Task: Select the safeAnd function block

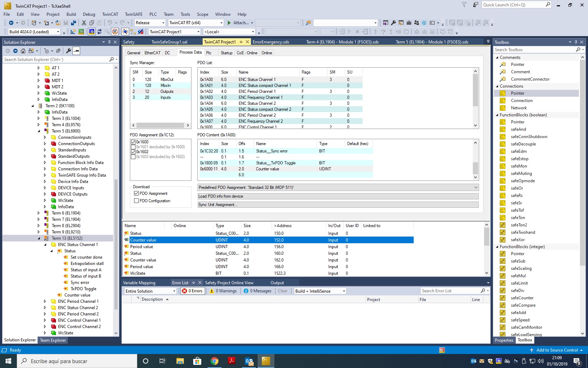Action: point(518,129)
